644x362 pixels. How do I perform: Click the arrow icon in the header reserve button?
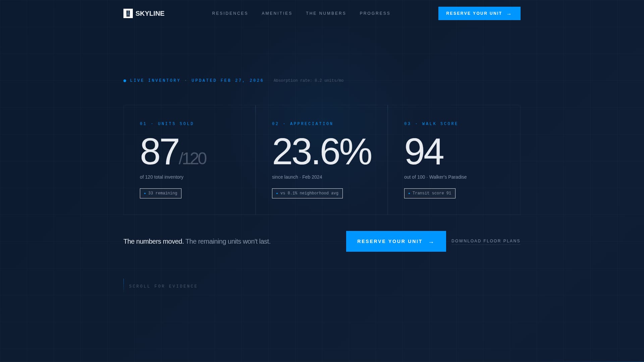(509, 14)
